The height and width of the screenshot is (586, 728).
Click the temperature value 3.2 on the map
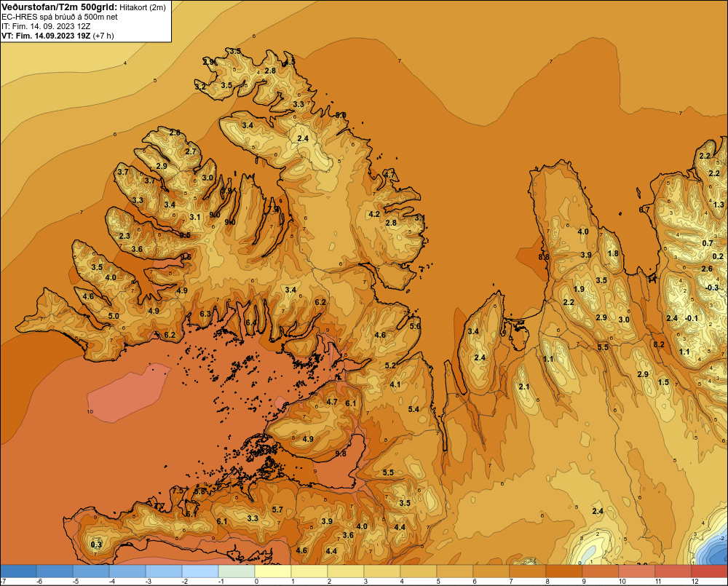pyautogui.click(x=200, y=87)
